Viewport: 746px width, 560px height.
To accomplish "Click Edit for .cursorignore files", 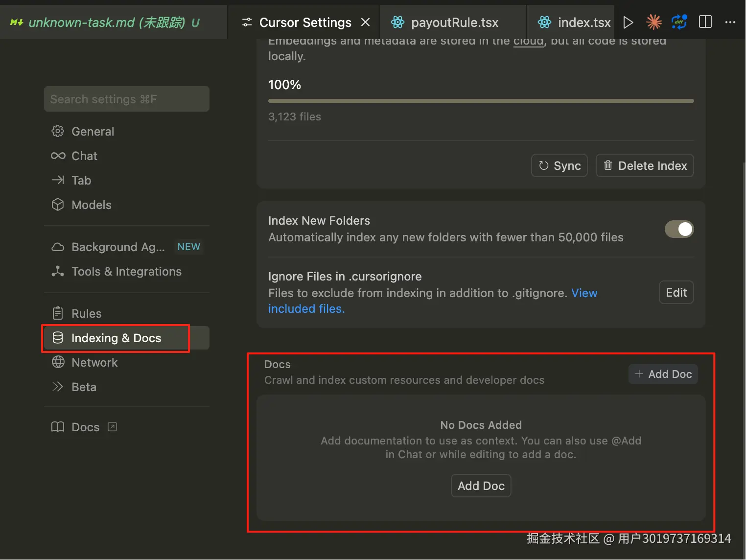I will pos(676,292).
